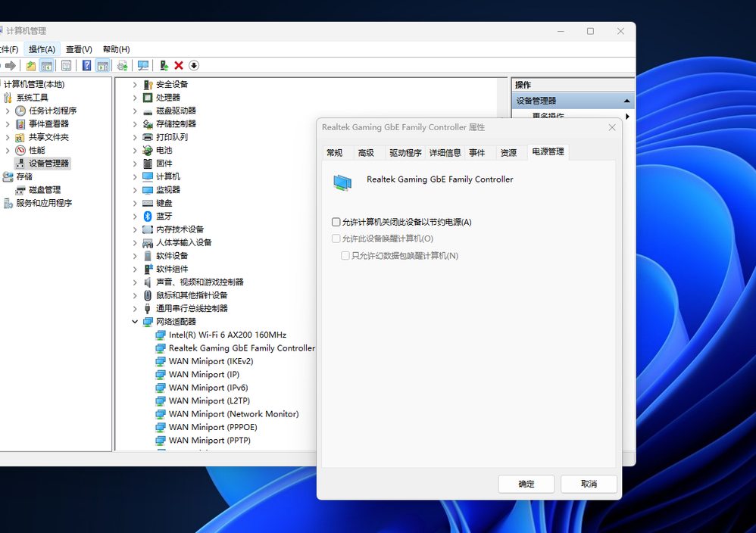The width and height of the screenshot is (756, 533).
Task: Click the add/enable device green arrow icon
Action: pos(164,66)
